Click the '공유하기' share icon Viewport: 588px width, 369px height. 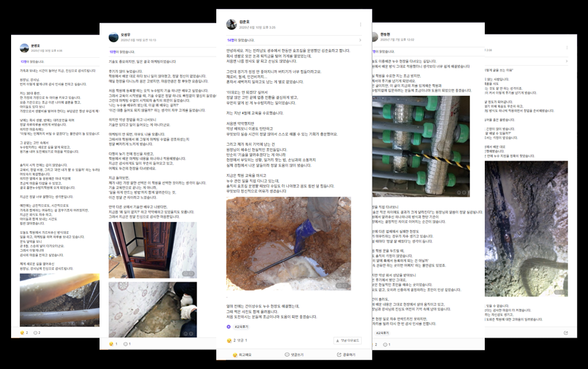coord(339,355)
